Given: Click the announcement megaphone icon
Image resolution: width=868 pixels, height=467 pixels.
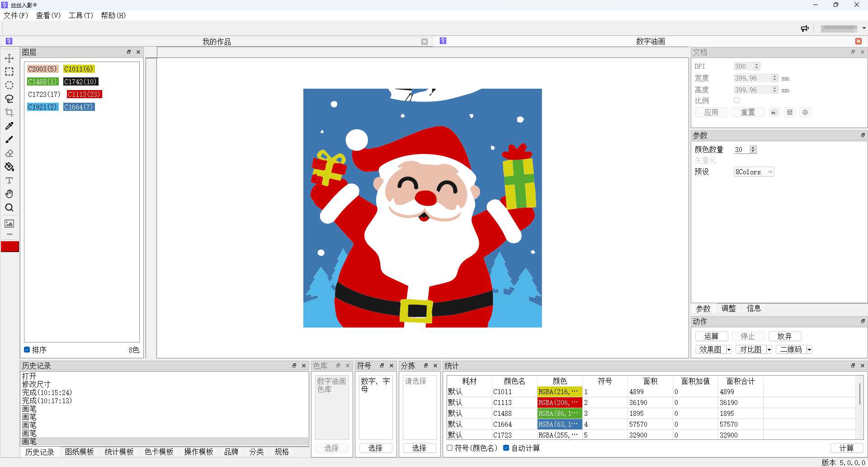Looking at the screenshot, I should click(805, 29).
